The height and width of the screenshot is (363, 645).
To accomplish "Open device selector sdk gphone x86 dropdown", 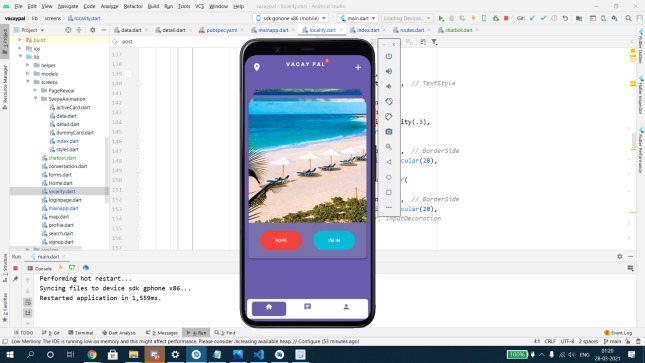I will pos(291,19).
